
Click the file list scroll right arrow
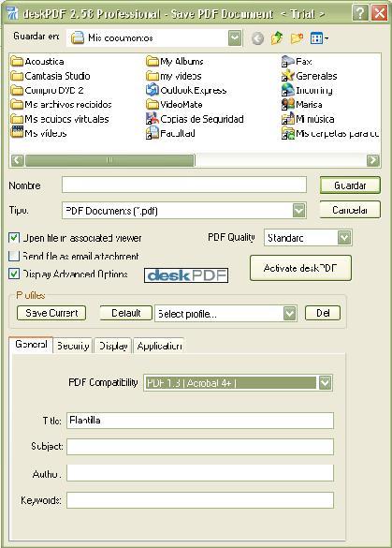tap(373, 160)
